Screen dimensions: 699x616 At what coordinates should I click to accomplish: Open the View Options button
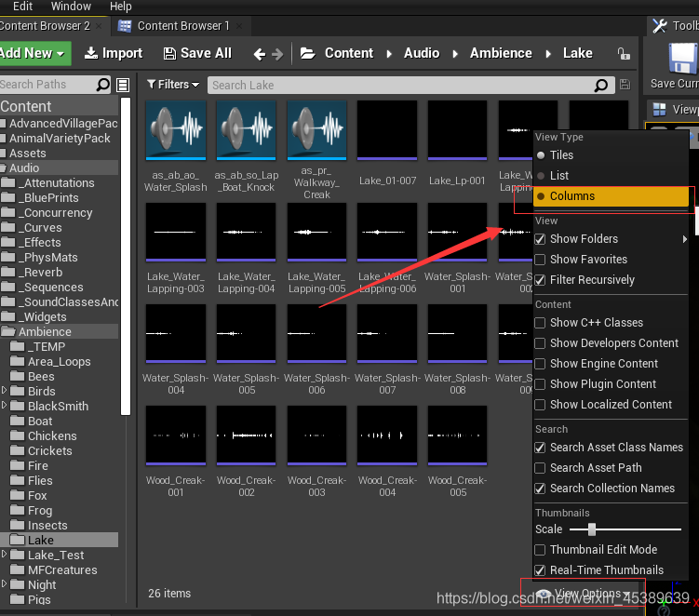(x=583, y=594)
